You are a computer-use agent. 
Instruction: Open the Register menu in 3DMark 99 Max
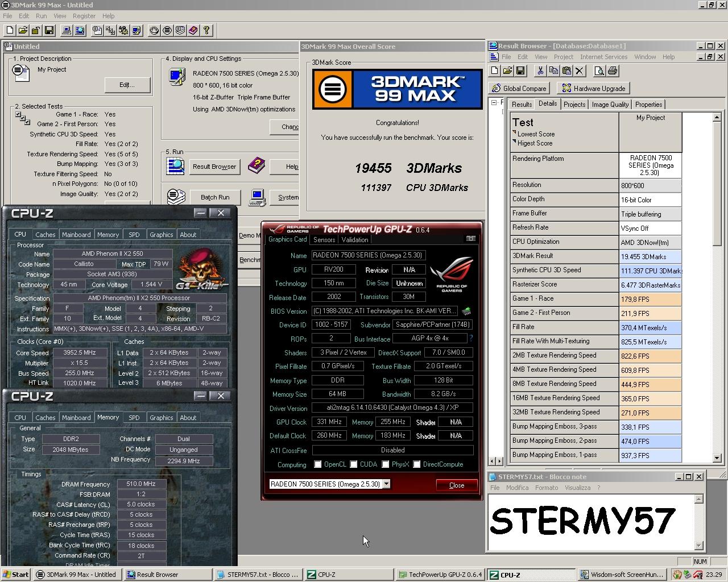(x=84, y=16)
